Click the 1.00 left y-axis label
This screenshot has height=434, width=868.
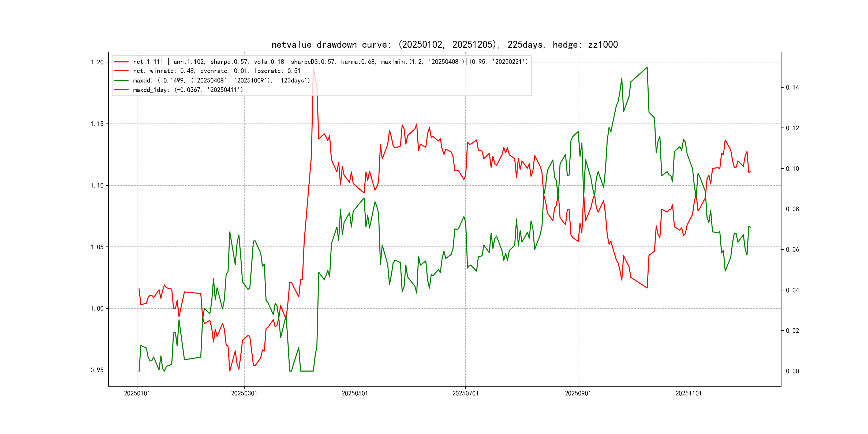97,309
